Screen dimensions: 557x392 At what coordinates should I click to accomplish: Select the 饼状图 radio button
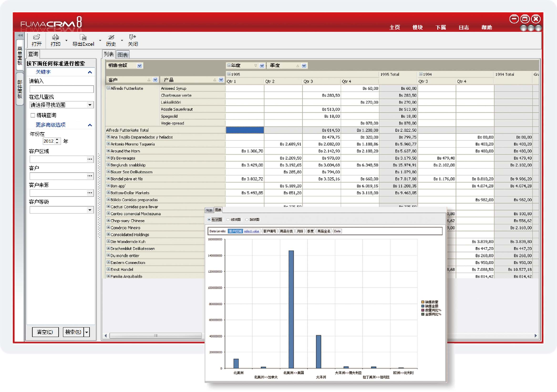247,220
